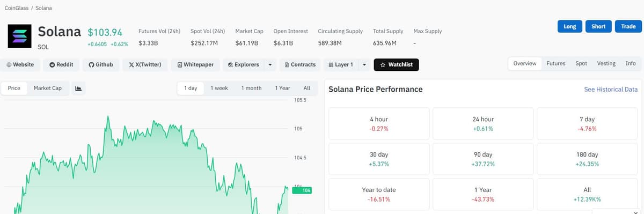Click the 7 day performance card
Image resolution: width=644 pixels, height=214 pixels.
587,123
